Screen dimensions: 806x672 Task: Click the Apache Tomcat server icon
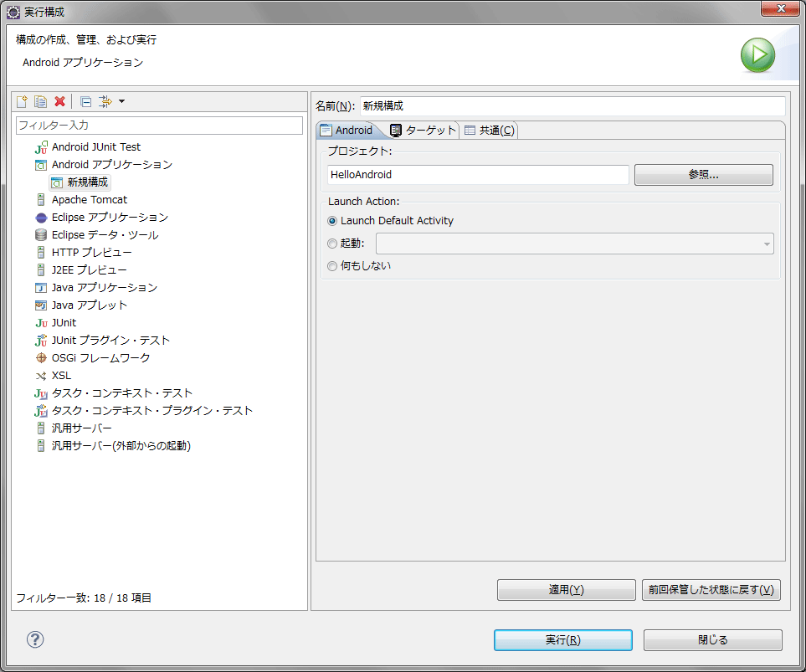(x=41, y=200)
